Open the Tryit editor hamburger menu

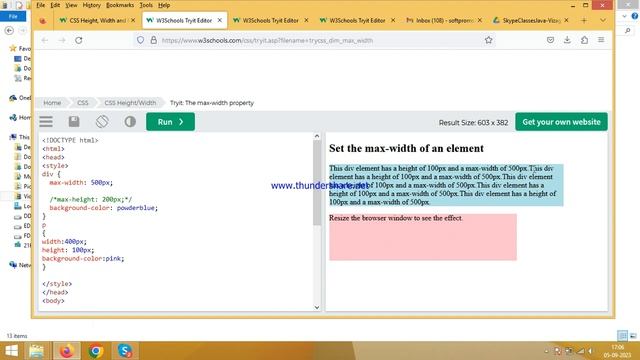coord(46,122)
